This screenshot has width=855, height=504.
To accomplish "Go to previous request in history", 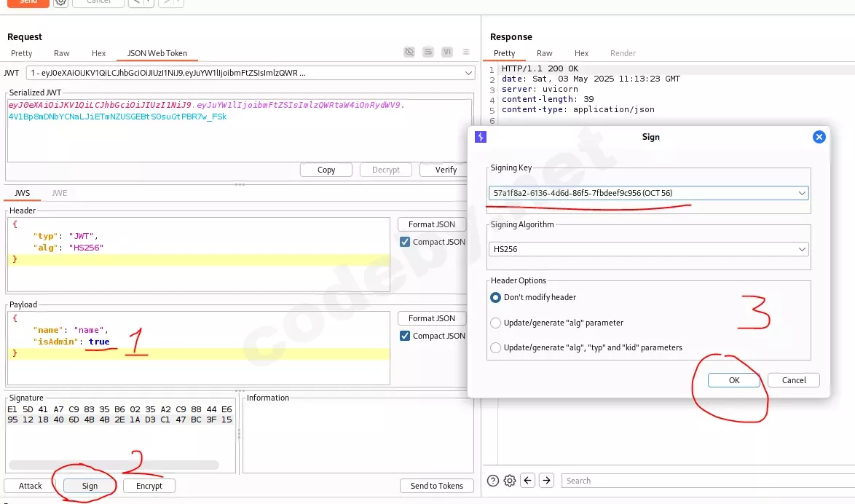I will tap(136, 2).
